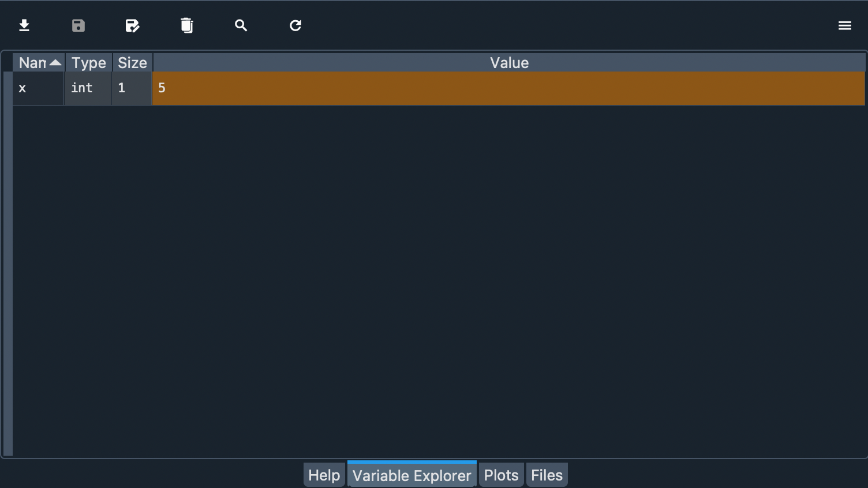The width and height of the screenshot is (868, 488).
Task: Click the int type cell
Action: pyautogui.click(x=88, y=88)
